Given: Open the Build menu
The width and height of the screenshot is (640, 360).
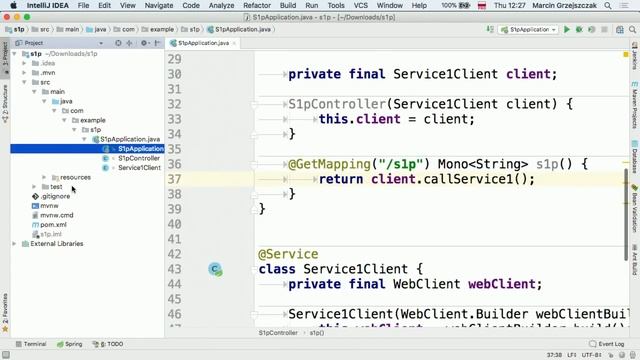Looking at the screenshot, I should tap(288, 6).
